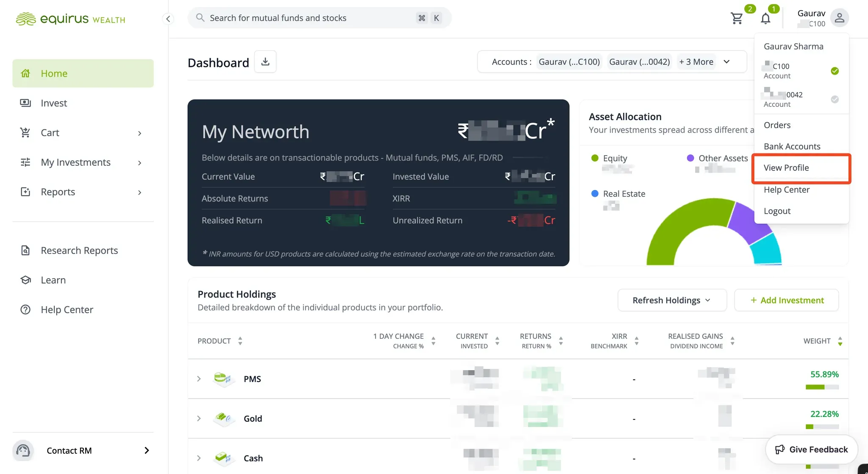868x474 pixels.
Task: Click the Reports sidebar icon
Action: tap(25, 192)
